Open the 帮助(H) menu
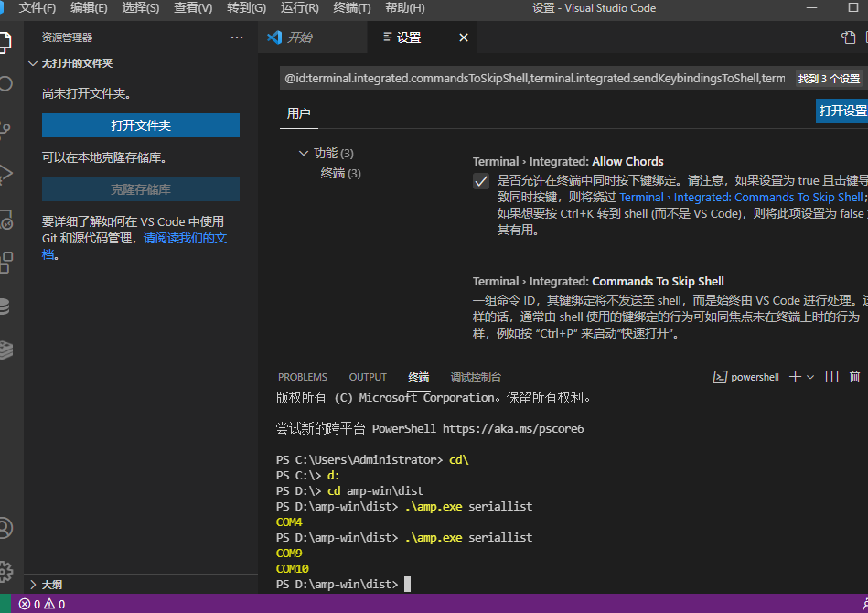868x613 pixels. click(404, 7)
